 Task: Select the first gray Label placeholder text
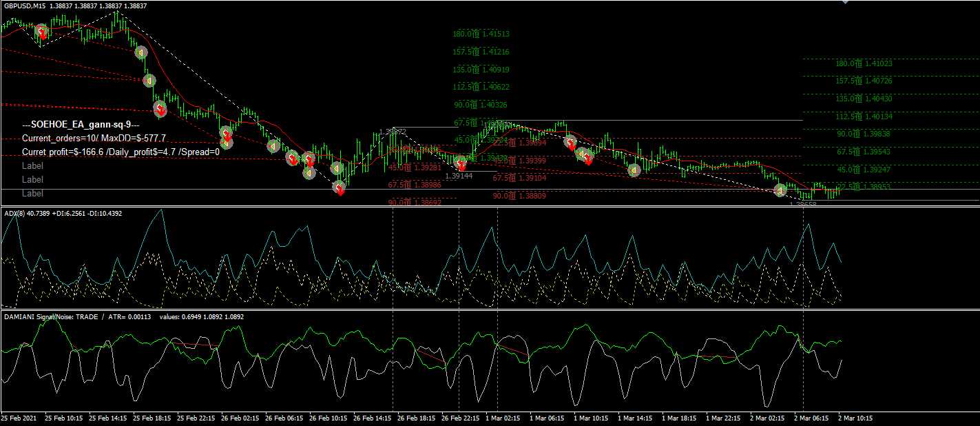click(32, 165)
